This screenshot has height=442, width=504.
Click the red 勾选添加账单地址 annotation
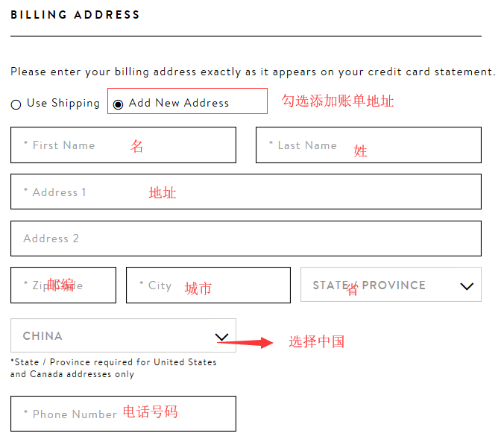click(x=337, y=101)
